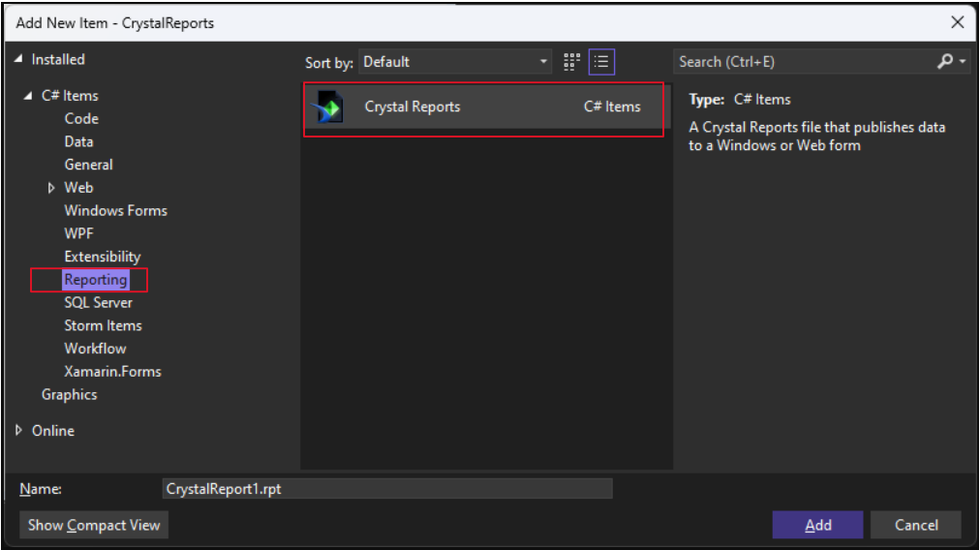The width and height of the screenshot is (980, 550).
Task: Switch to small icons list view
Action: [601, 62]
